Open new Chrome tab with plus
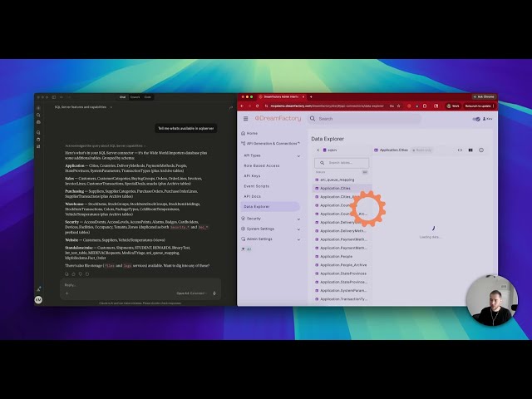The width and height of the screenshot is (532, 399). click(x=311, y=96)
